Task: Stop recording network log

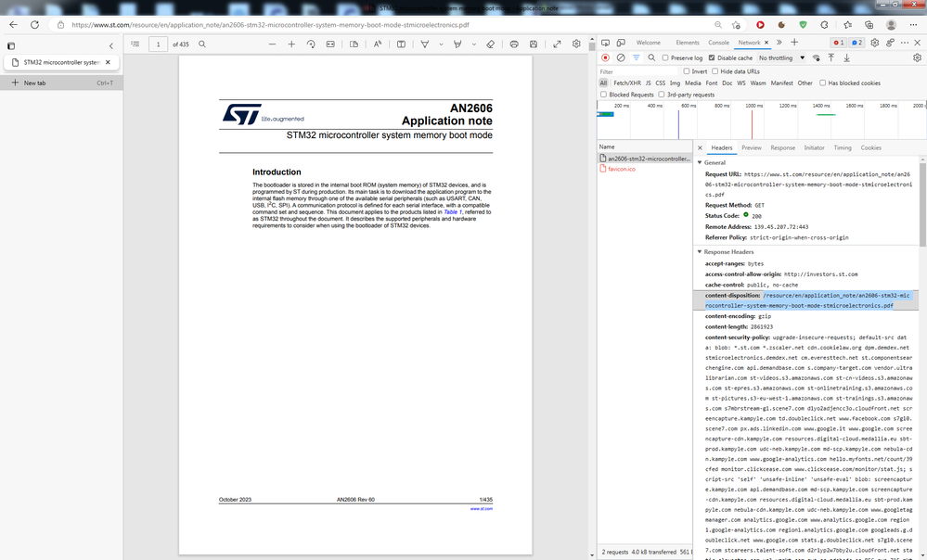Action: pyautogui.click(x=605, y=57)
